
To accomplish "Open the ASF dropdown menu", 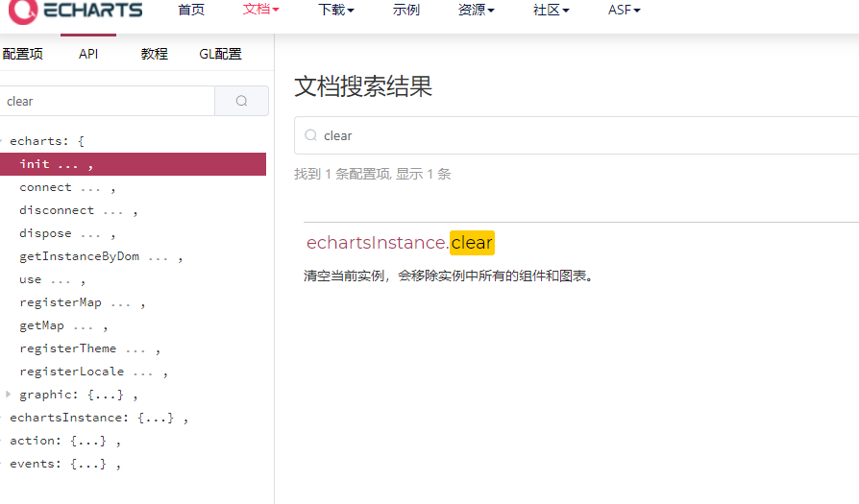I will [x=624, y=10].
